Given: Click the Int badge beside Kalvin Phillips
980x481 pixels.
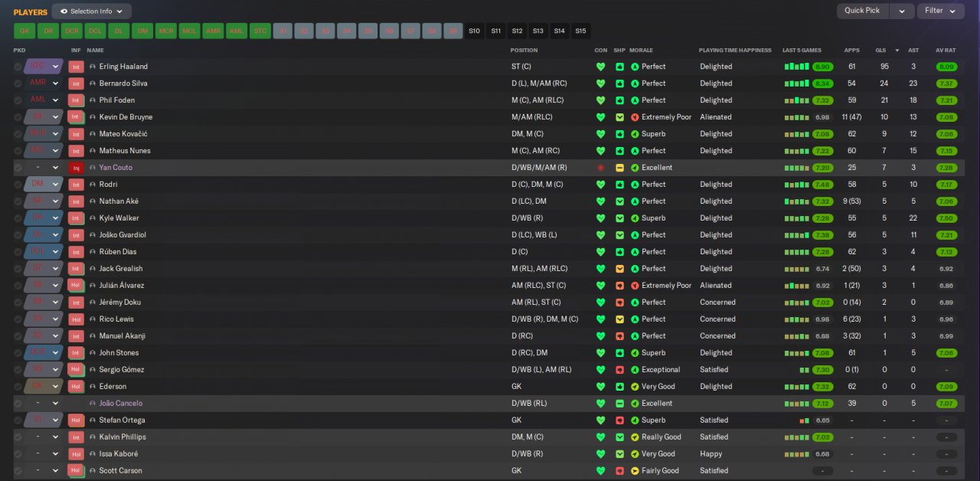Looking at the screenshot, I should (76, 437).
